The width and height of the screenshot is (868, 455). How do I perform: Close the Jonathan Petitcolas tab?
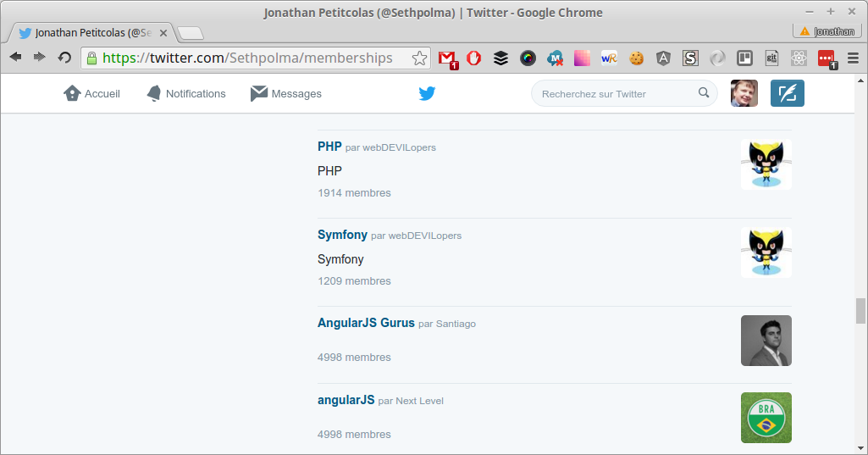(x=163, y=33)
